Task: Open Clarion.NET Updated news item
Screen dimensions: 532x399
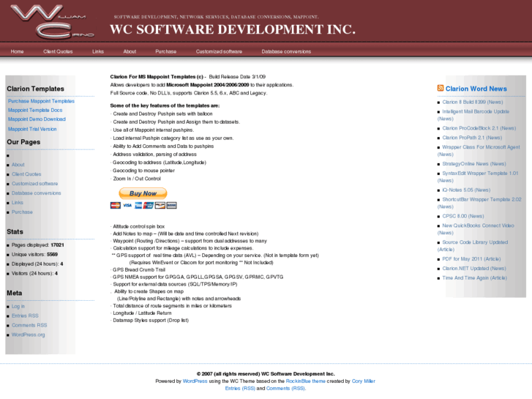Action: [x=474, y=269]
